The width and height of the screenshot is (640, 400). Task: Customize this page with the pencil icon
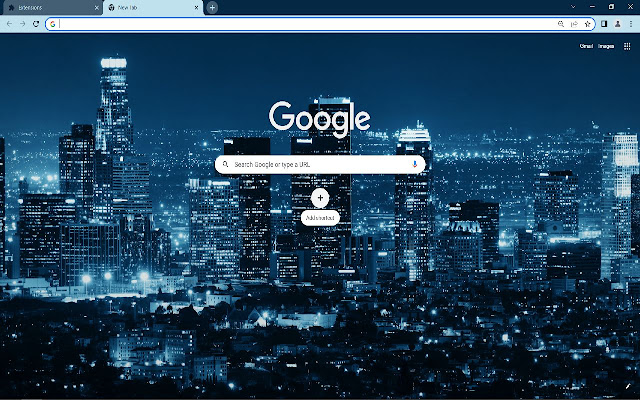click(627, 386)
